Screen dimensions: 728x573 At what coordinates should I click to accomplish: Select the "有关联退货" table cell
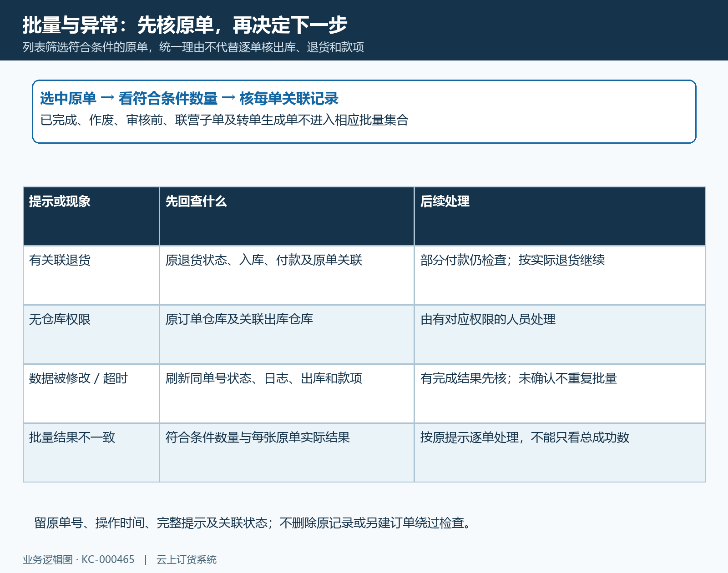[x=91, y=276]
